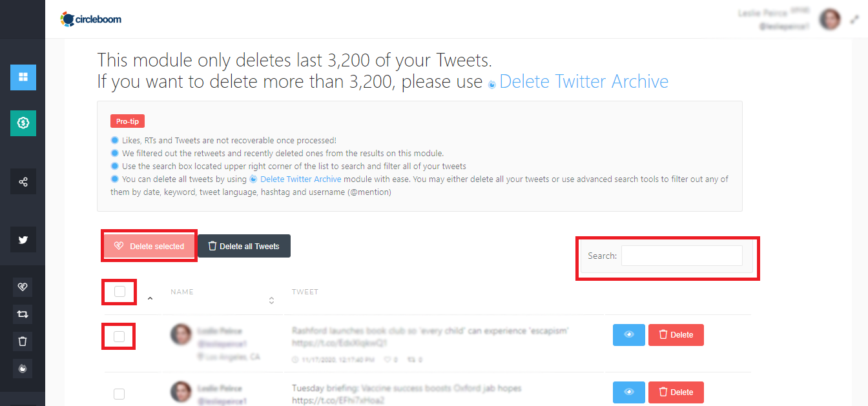This screenshot has width=868, height=406.
Task: Tick the checkbox beside the Tuesday briefing tweet
Action: tap(119, 393)
